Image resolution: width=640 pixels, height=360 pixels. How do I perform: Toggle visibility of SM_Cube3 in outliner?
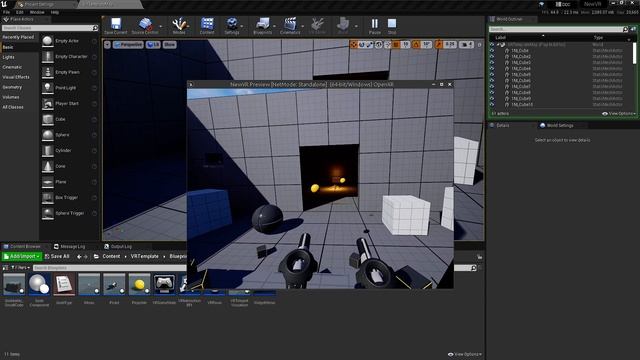tap(492, 62)
